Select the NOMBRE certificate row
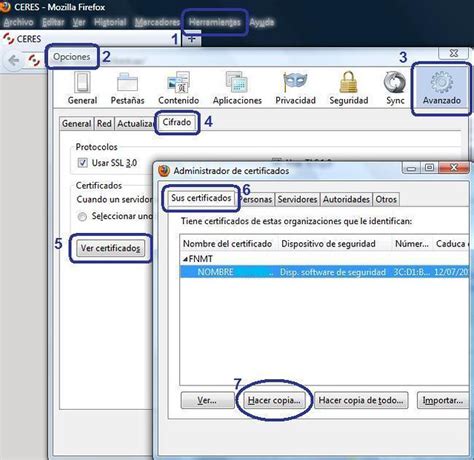Viewport: 474px width, 460px height. tap(325, 272)
